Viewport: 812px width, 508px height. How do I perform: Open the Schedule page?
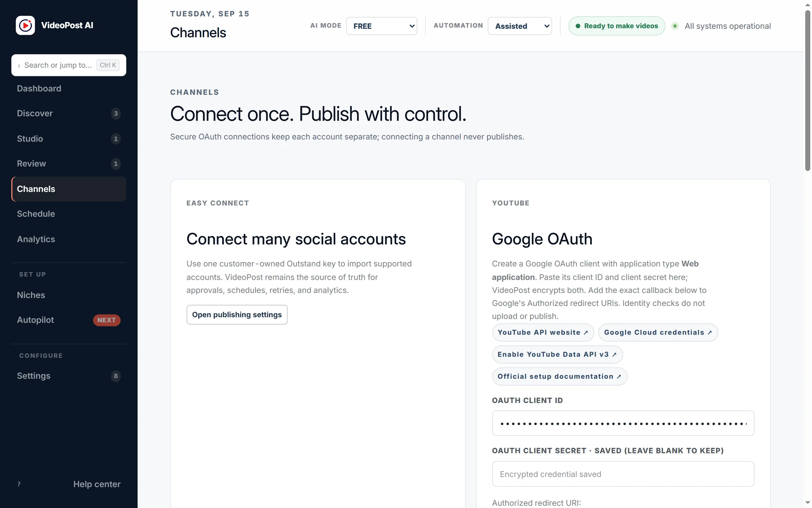click(x=69, y=214)
